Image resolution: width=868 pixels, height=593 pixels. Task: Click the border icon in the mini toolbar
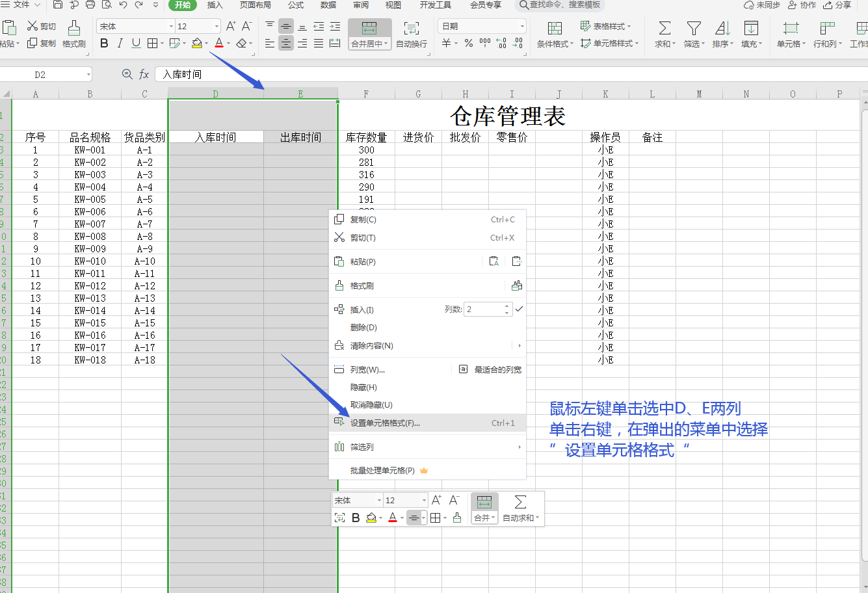point(435,518)
